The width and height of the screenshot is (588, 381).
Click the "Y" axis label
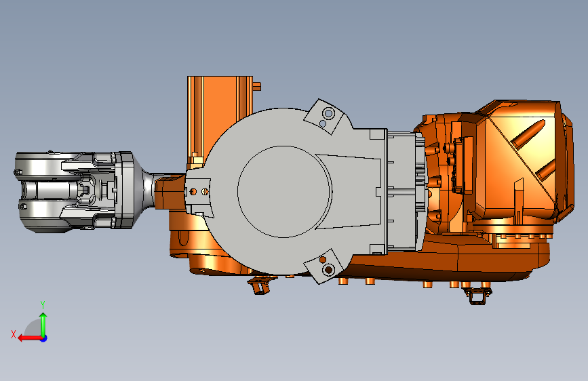[x=43, y=305]
